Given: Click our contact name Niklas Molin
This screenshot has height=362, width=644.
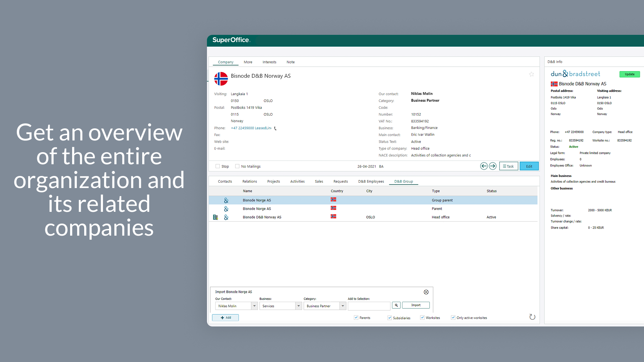Looking at the screenshot, I should [x=422, y=94].
